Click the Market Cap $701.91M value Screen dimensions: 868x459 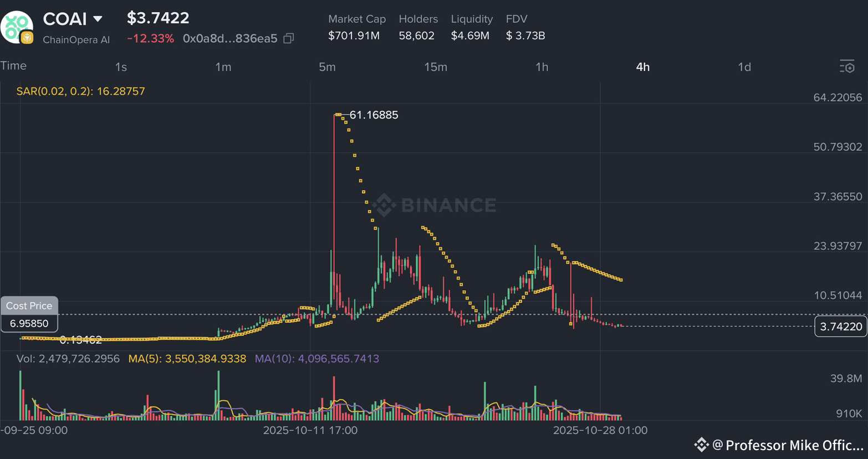(x=354, y=36)
